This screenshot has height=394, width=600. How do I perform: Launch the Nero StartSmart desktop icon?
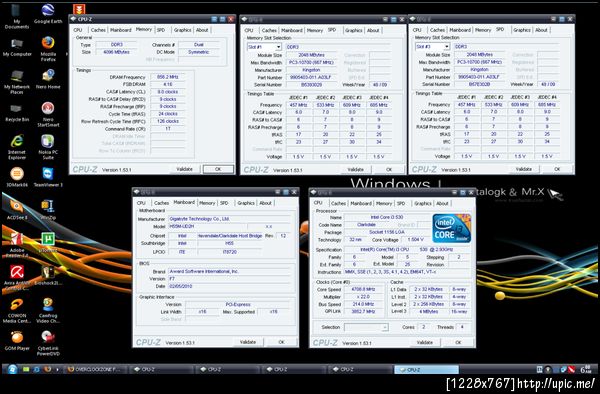pyautogui.click(x=48, y=114)
